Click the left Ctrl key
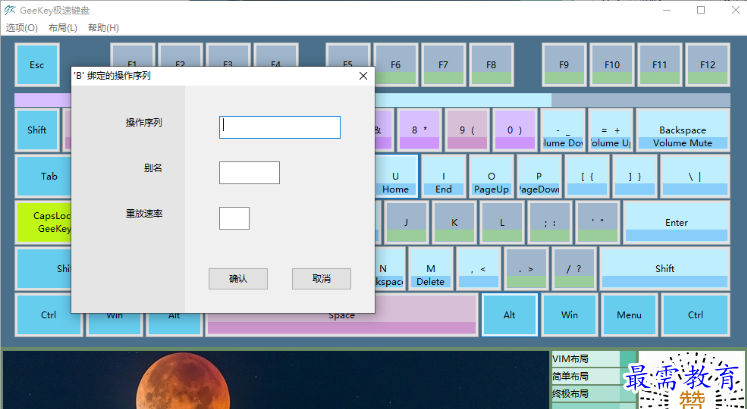This screenshot has width=747, height=409. 49,315
